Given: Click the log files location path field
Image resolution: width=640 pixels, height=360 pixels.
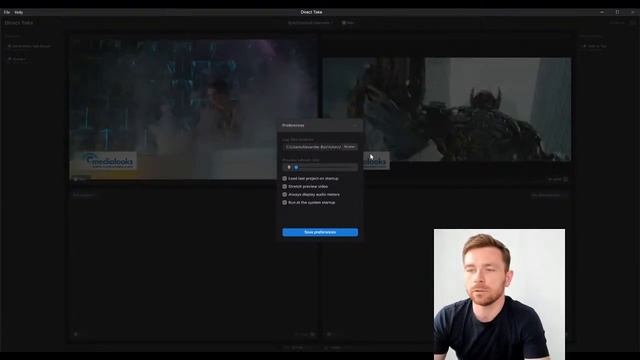Looking at the screenshot, I should [x=312, y=147].
